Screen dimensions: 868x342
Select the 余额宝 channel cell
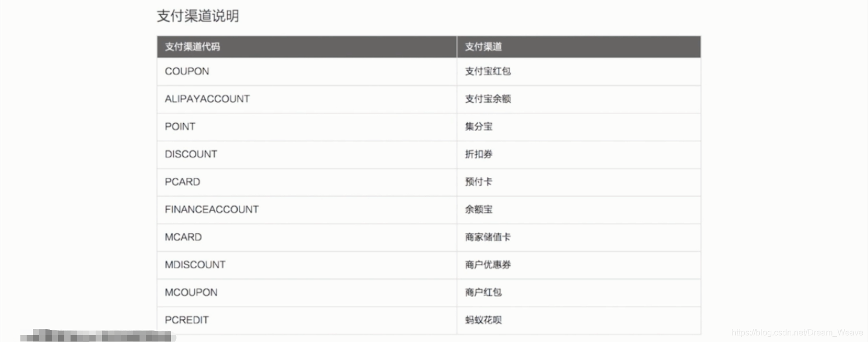coord(478,210)
